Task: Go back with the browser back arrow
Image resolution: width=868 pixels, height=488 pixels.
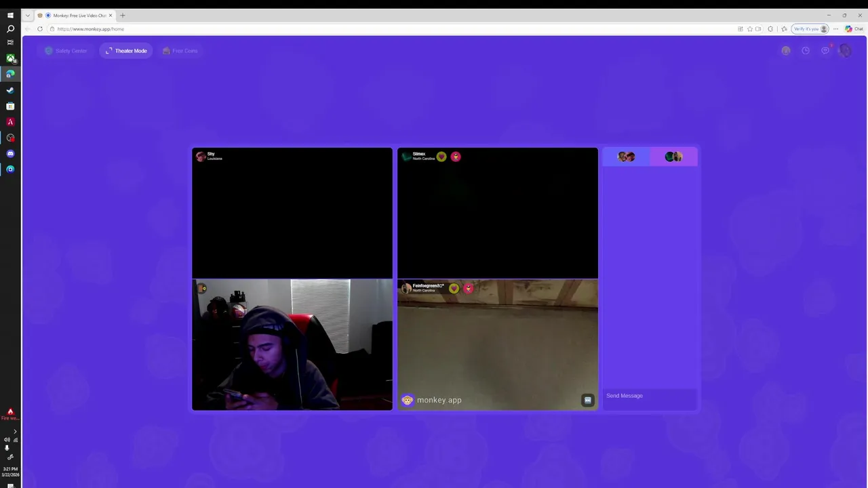Action: coord(27,28)
